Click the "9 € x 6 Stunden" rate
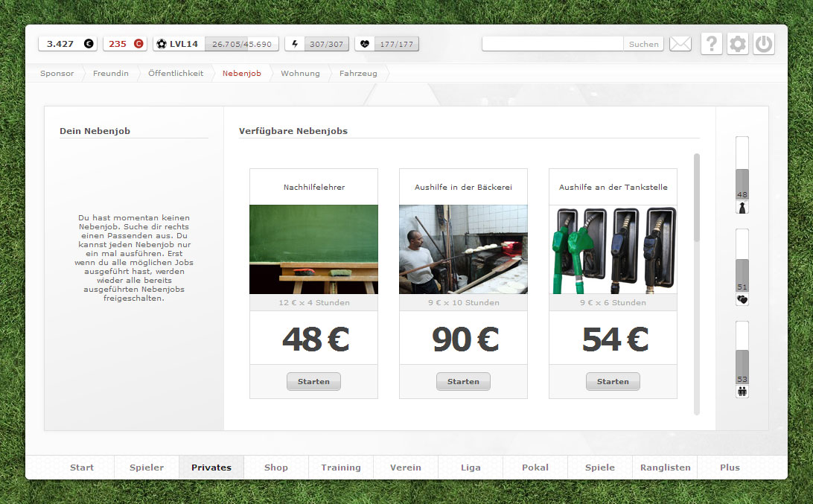This screenshot has height=504, width=813. [x=613, y=303]
